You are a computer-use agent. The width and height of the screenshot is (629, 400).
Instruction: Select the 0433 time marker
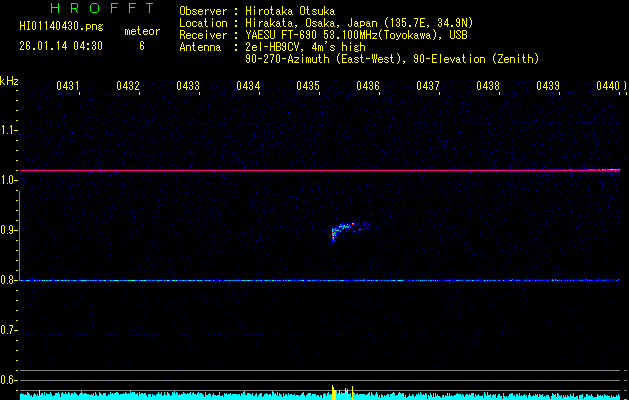188,87
